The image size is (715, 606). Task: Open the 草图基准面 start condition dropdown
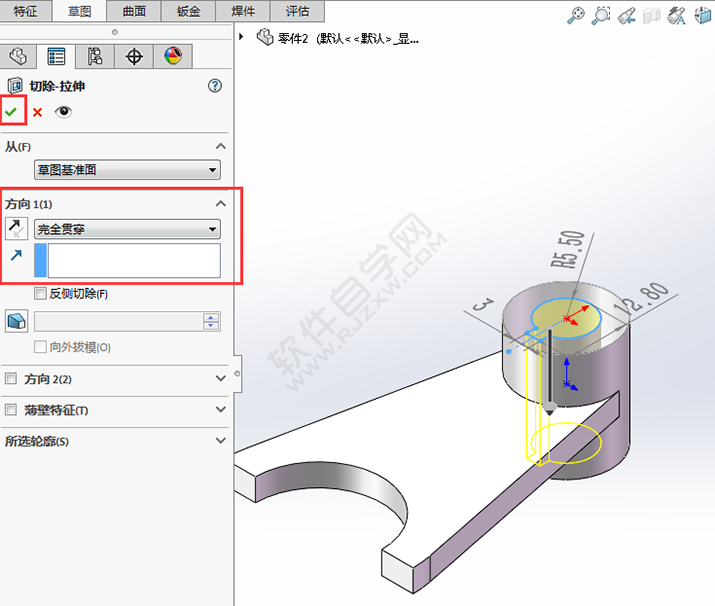click(x=127, y=170)
